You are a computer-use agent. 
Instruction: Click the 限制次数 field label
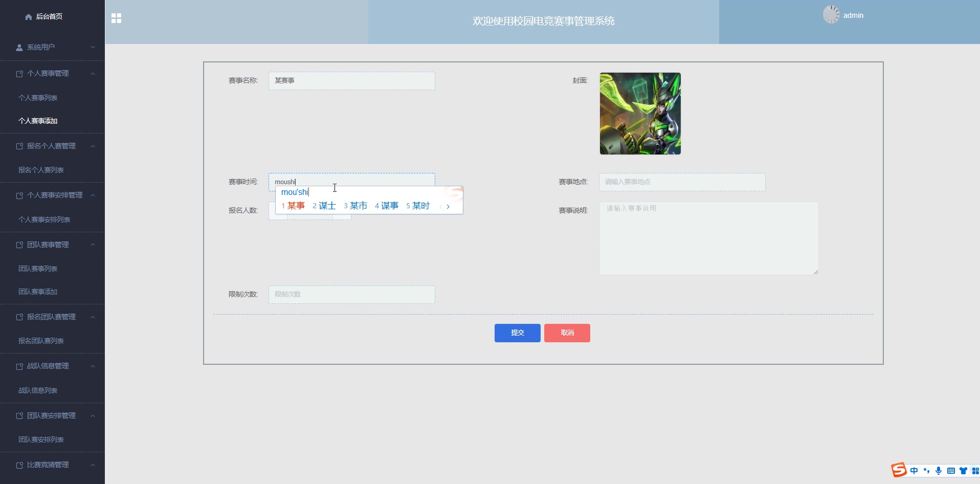pyautogui.click(x=243, y=295)
